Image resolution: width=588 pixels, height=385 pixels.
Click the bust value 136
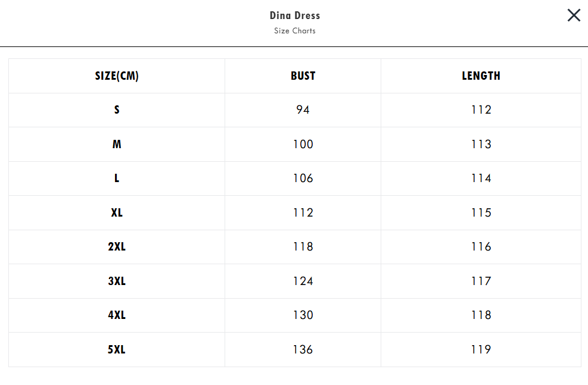pyautogui.click(x=303, y=349)
